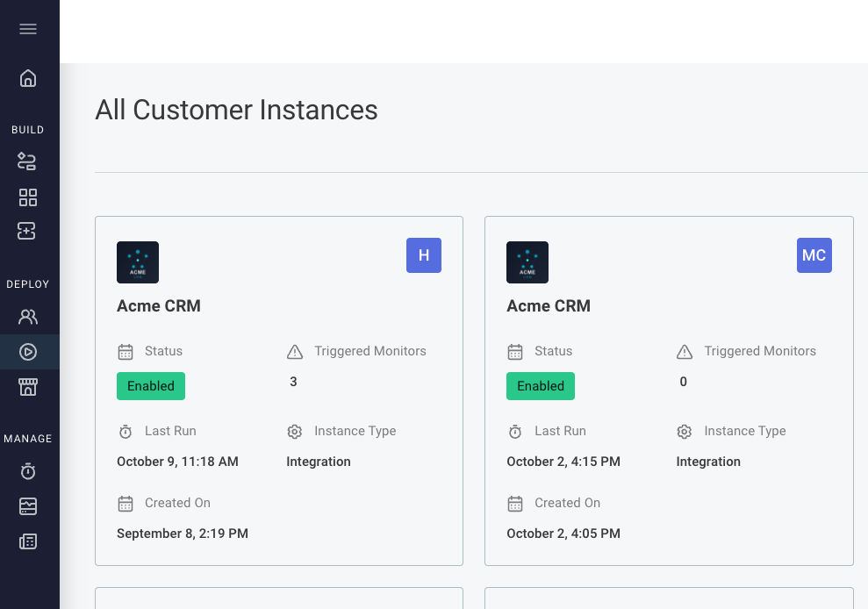Click the gear icon beside Instance Type
This screenshot has height=609, width=868.
click(294, 431)
